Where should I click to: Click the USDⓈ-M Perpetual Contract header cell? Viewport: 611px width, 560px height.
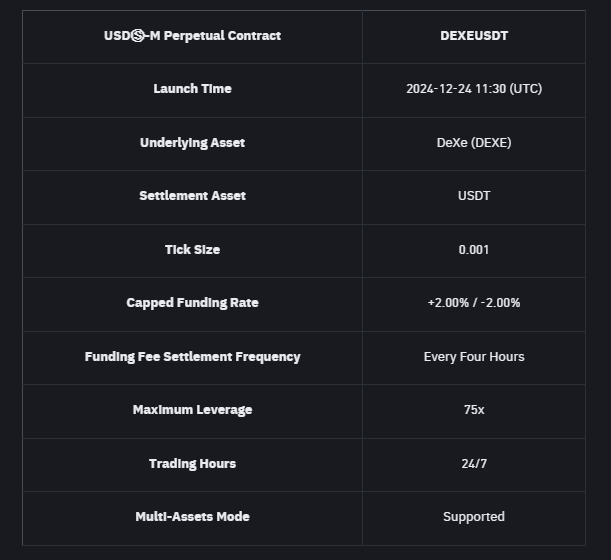[x=192, y=36]
